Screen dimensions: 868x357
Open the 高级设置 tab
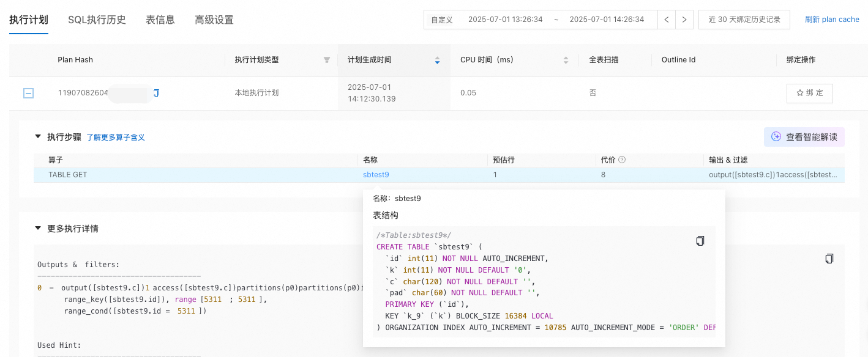[214, 20]
